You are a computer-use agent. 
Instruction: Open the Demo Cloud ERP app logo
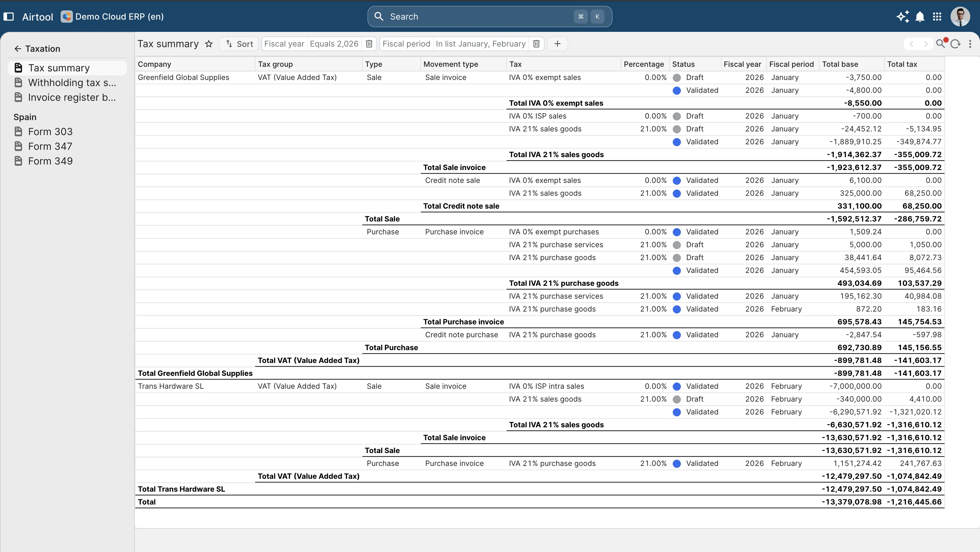pyautogui.click(x=66, y=16)
